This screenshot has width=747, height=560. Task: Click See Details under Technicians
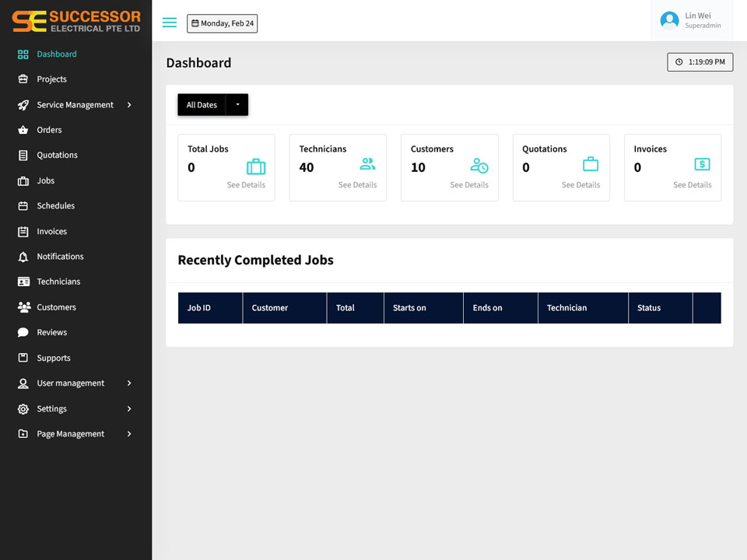point(357,185)
